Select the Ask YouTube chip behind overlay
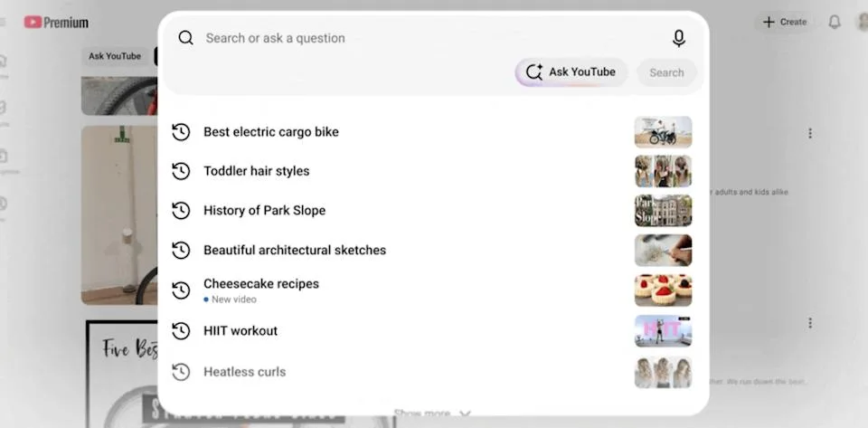This screenshot has height=428, width=868. (115, 56)
